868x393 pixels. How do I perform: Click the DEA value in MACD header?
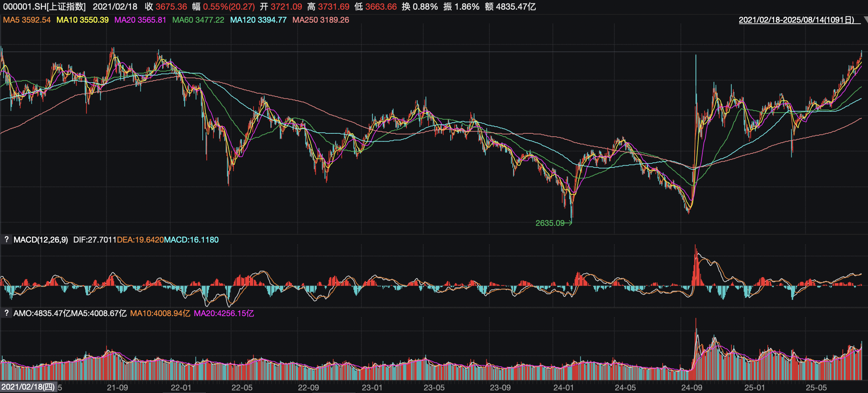pos(140,240)
